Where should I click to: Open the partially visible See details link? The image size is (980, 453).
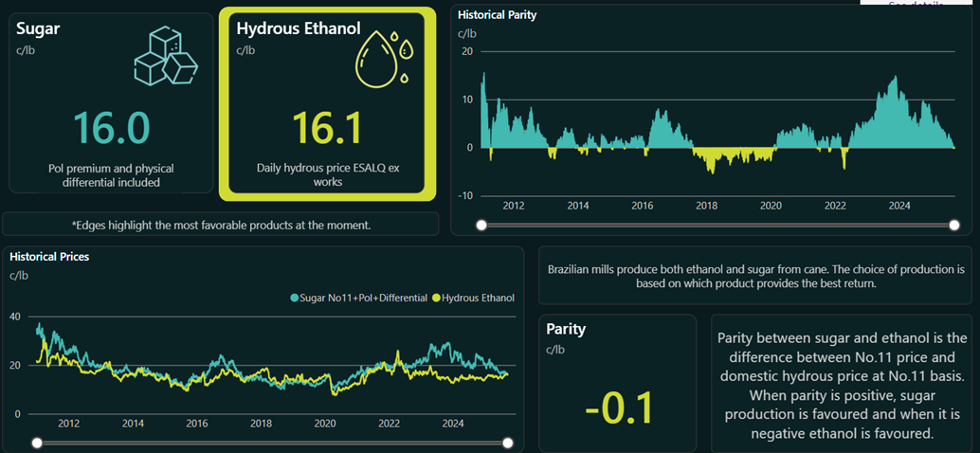coord(915,4)
